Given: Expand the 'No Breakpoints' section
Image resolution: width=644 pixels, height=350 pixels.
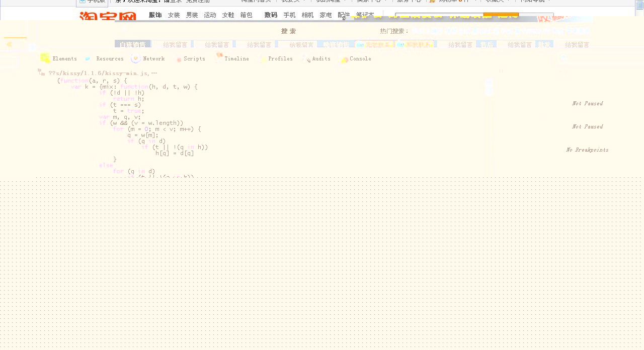Looking at the screenshot, I should pos(587,150).
